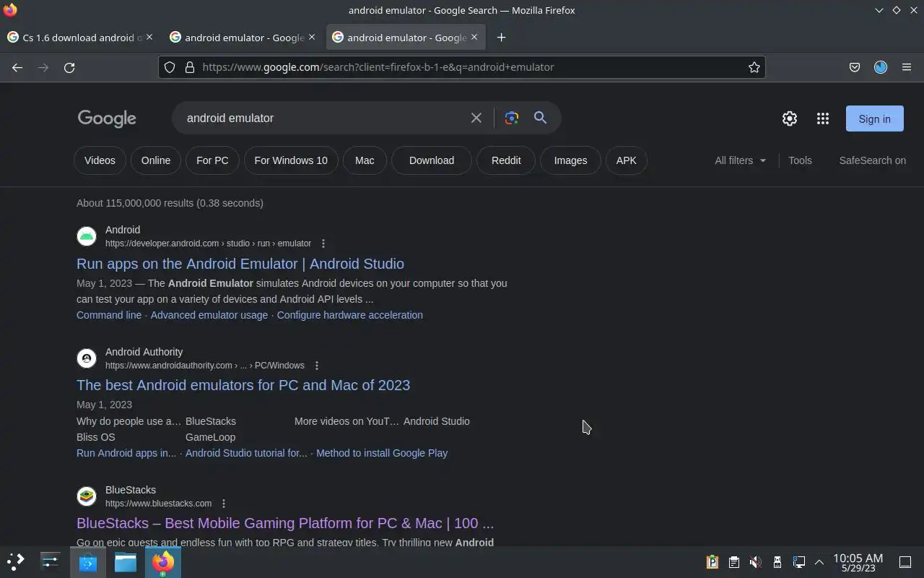Open more options for Android Authority result
Image resolution: width=924 pixels, height=578 pixels.
pyautogui.click(x=317, y=366)
